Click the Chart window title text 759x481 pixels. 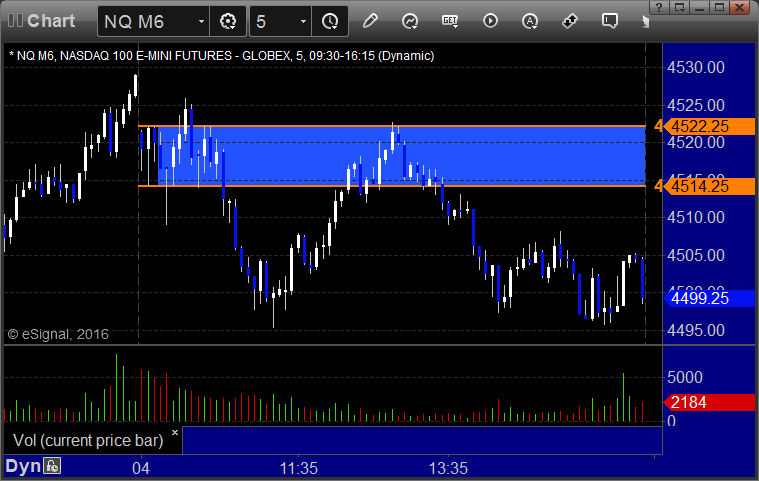tap(51, 21)
